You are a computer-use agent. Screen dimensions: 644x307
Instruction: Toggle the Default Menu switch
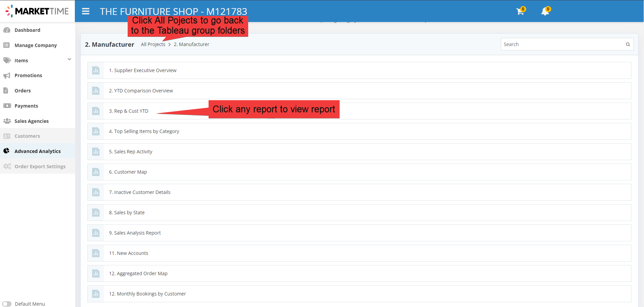pyautogui.click(x=7, y=304)
